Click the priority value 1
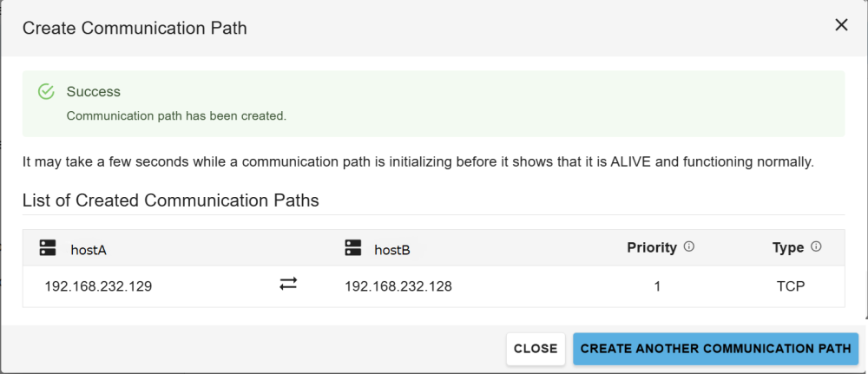This screenshot has width=868, height=374. (x=657, y=285)
